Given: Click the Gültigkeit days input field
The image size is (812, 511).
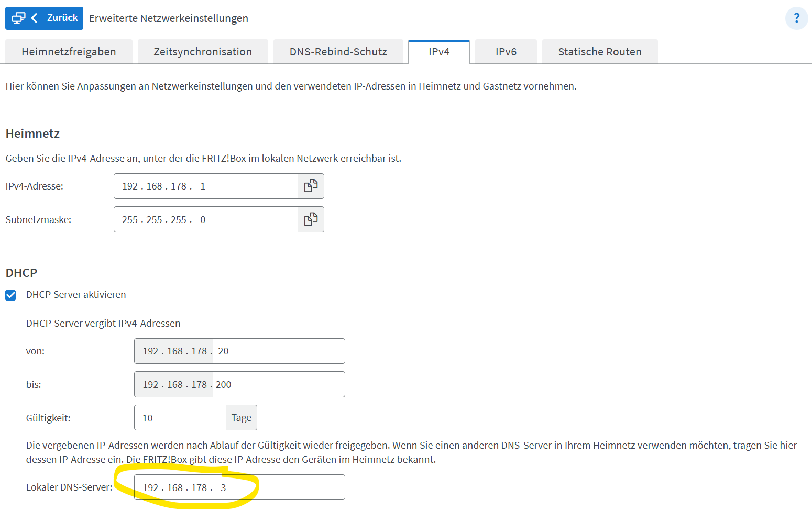Looking at the screenshot, I should coord(180,418).
